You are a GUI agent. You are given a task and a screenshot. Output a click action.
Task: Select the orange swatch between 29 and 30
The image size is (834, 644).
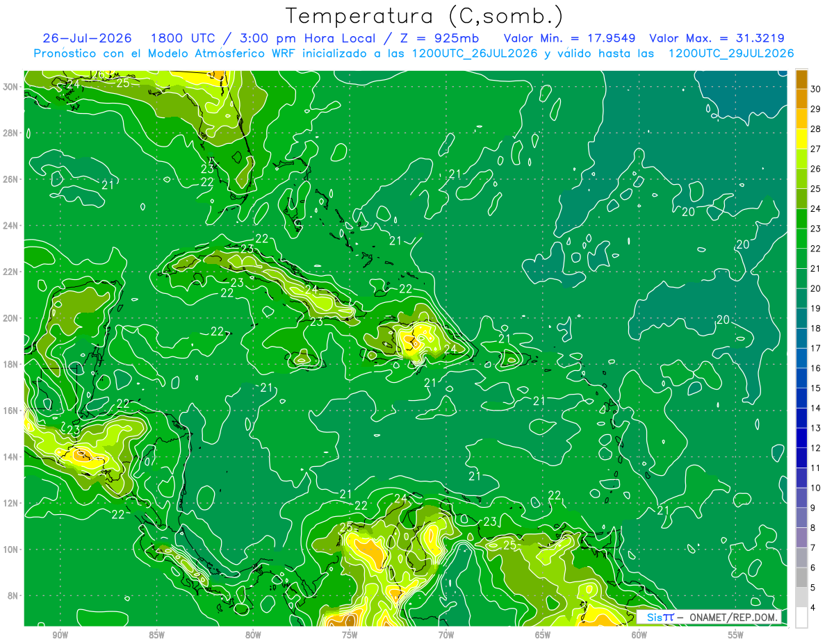[801, 99]
